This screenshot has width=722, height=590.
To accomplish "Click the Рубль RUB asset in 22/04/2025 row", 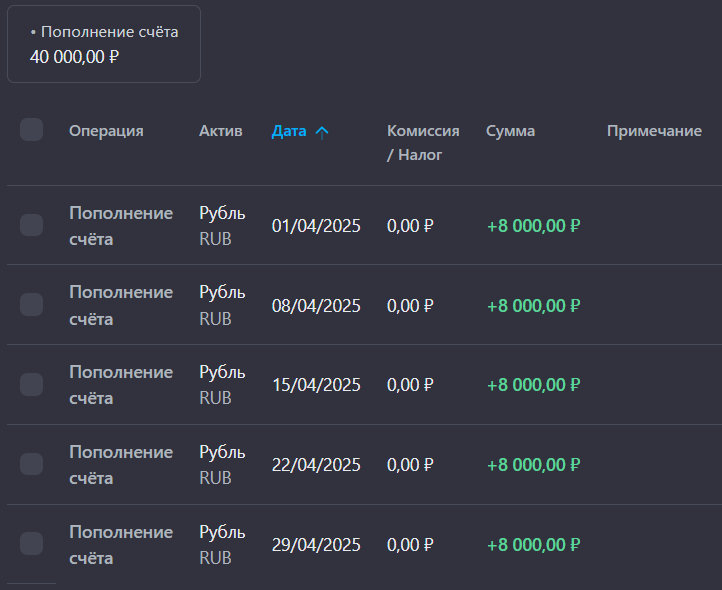I will (222, 465).
